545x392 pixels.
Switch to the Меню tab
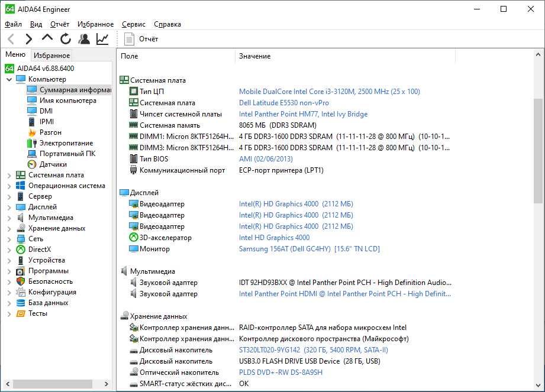(15, 54)
